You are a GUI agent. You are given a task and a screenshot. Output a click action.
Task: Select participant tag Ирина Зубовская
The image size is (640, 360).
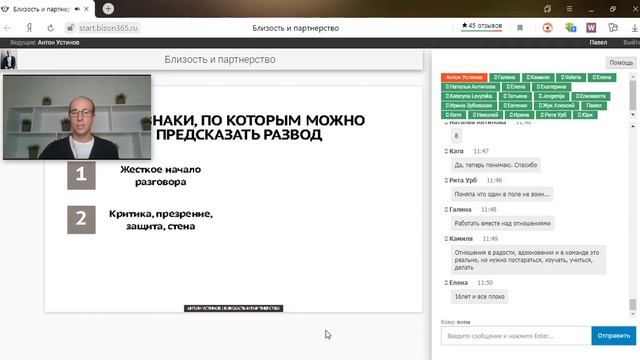point(469,105)
